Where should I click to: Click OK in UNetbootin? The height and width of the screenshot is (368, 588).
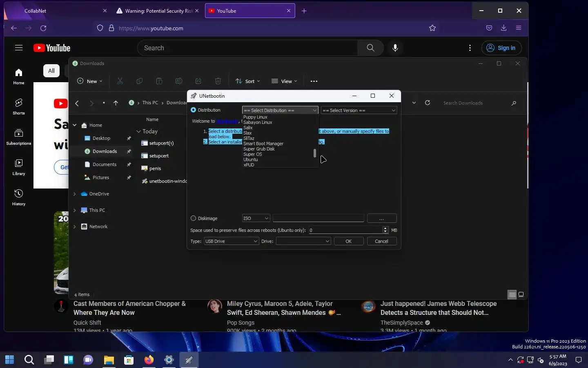(349, 241)
